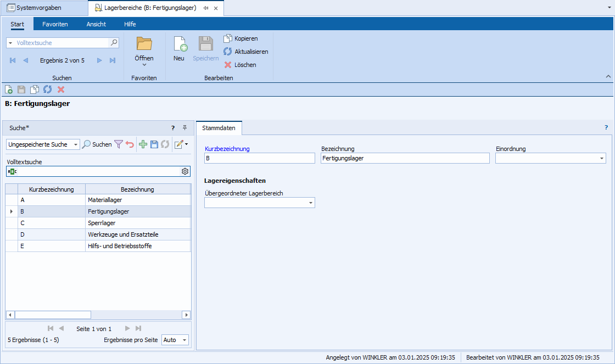615x364 pixels.
Task: Click the Aktualisieren refresh icon in ribbon
Action: coord(227,52)
